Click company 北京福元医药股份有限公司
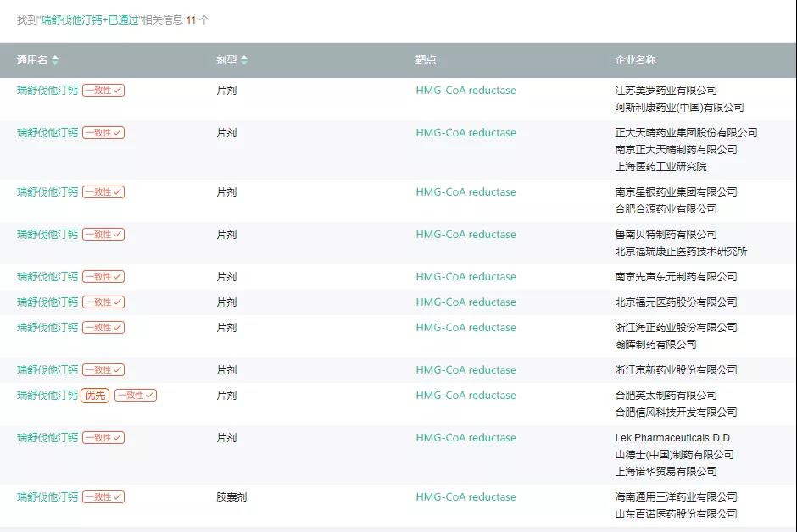This screenshot has height=532, width=797. point(676,302)
